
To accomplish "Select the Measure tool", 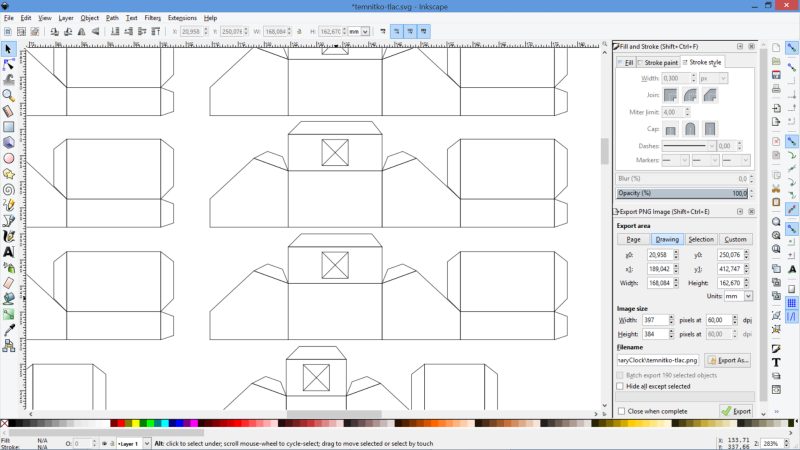I will 8,111.
